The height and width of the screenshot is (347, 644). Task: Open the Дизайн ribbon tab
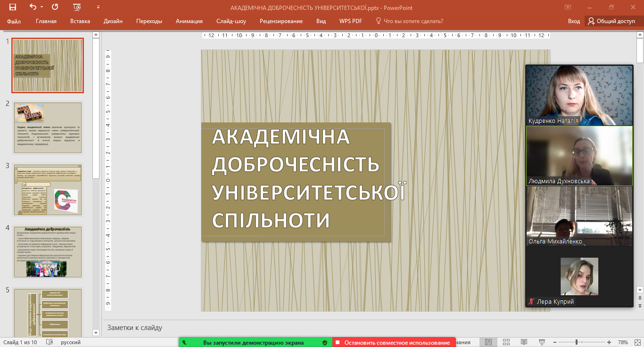113,21
